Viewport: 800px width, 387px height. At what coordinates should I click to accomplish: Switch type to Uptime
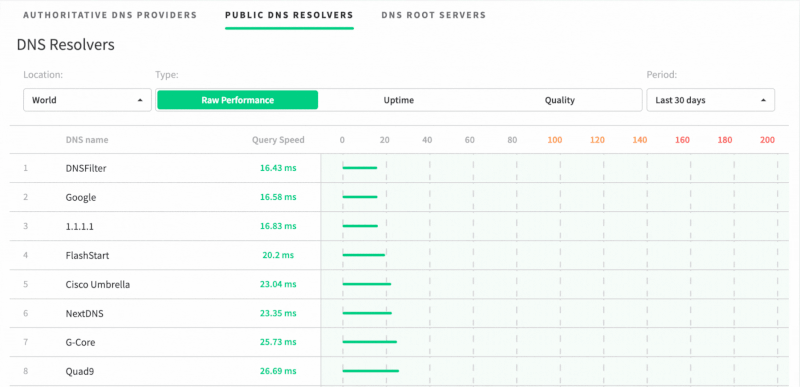(x=398, y=100)
